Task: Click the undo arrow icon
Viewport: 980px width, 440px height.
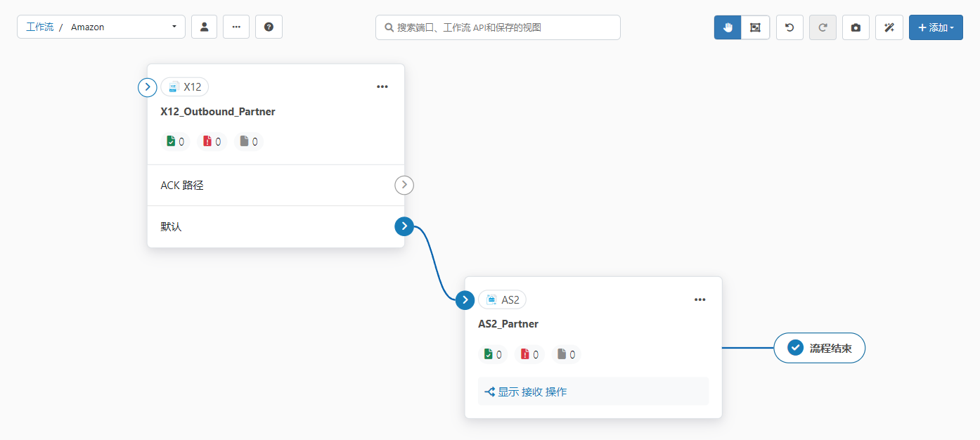Action: [789, 27]
